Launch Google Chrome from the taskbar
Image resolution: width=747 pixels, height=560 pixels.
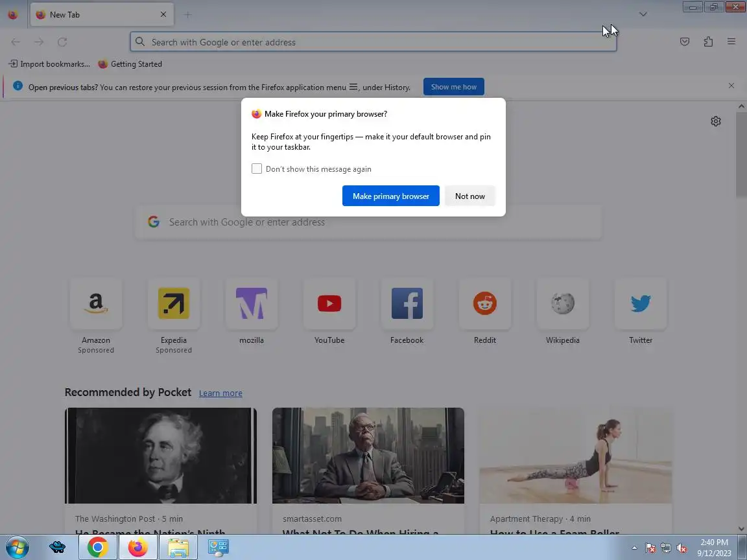pos(97,547)
